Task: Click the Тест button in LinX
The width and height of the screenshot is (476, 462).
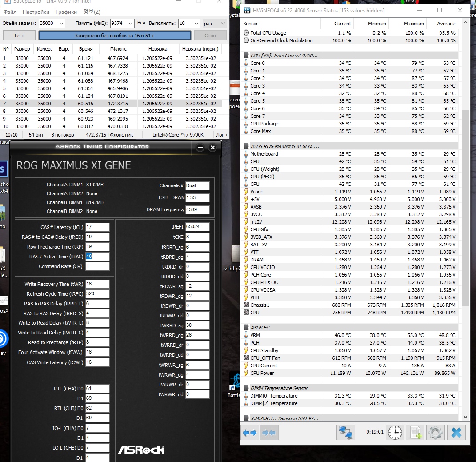Action: (x=19, y=36)
